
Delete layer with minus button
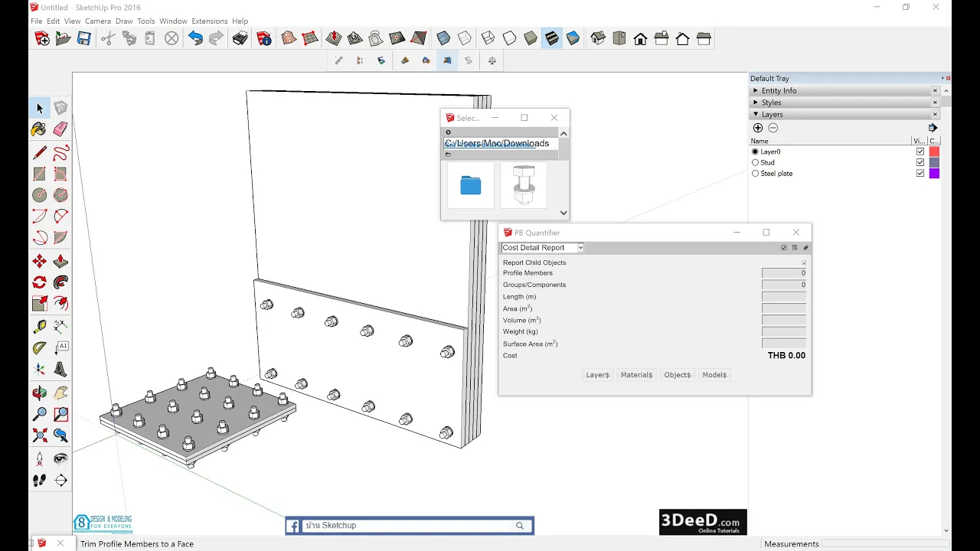coord(773,128)
